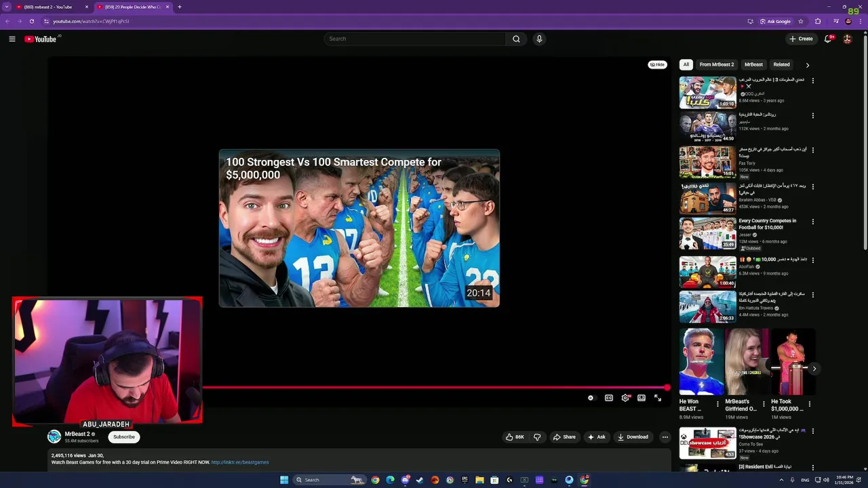This screenshot has height=488, width=868.
Task: Click the Ask Google button
Action: point(776,21)
